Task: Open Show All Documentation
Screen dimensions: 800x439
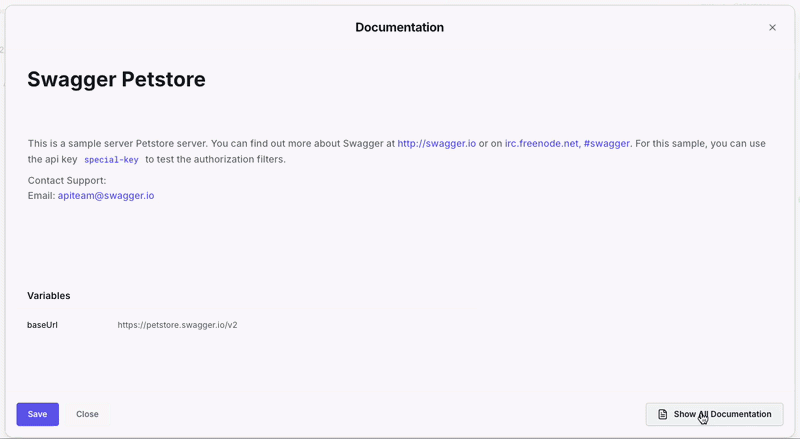Action: point(714,414)
